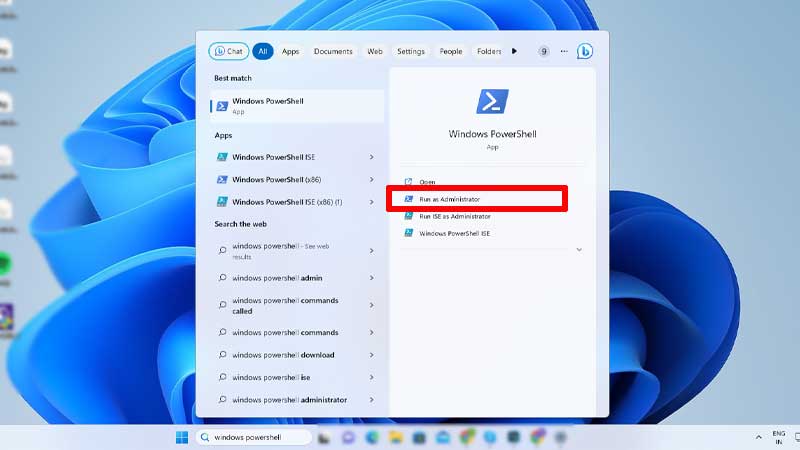800x450 pixels.
Task: Click the 'Best match' heading text
Action: point(233,78)
